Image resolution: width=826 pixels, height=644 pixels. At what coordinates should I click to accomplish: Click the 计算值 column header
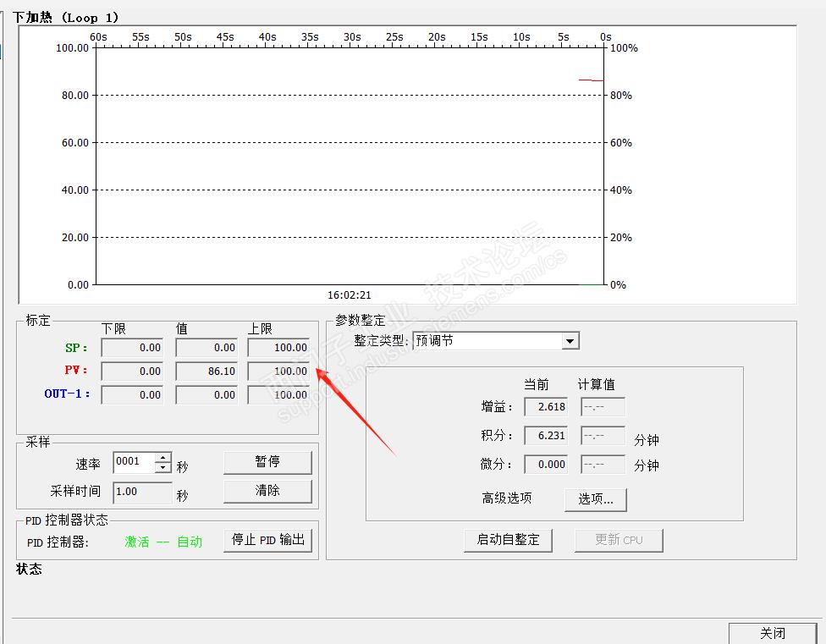click(x=597, y=384)
